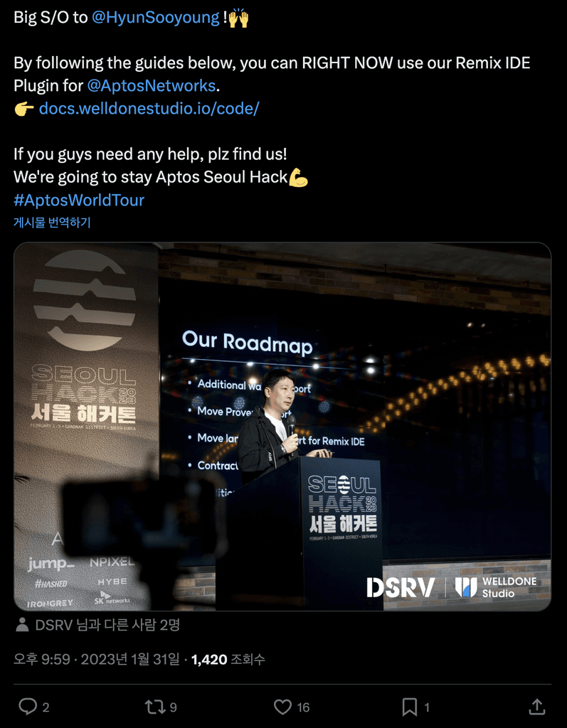Translate post via 게시물 번역하기
Image resolution: width=567 pixels, height=728 pixels.
[x=52, y=222]
